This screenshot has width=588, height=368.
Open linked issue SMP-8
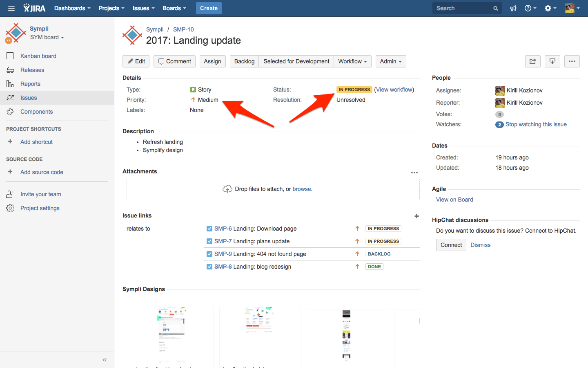click(x=223, y=267)
